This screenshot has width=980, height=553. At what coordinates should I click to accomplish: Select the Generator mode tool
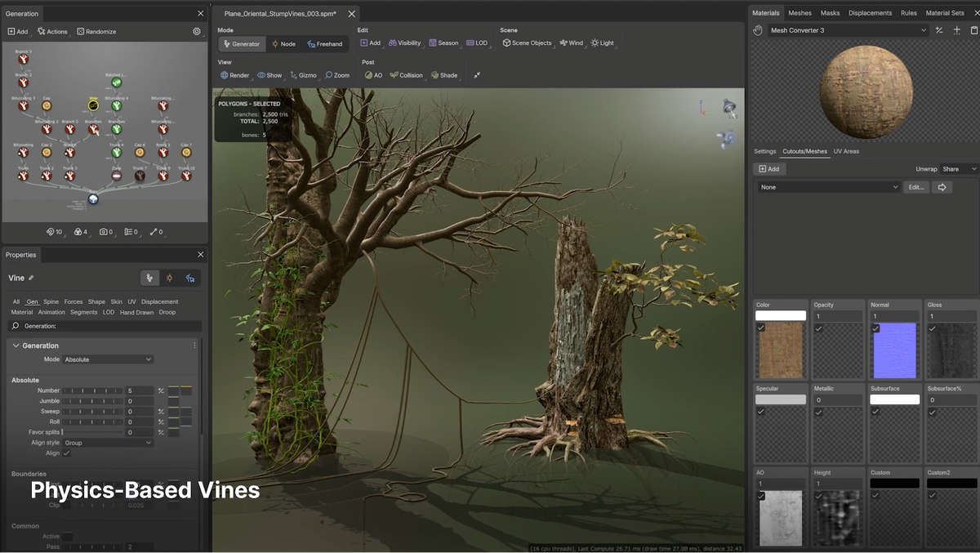(242, 43)
